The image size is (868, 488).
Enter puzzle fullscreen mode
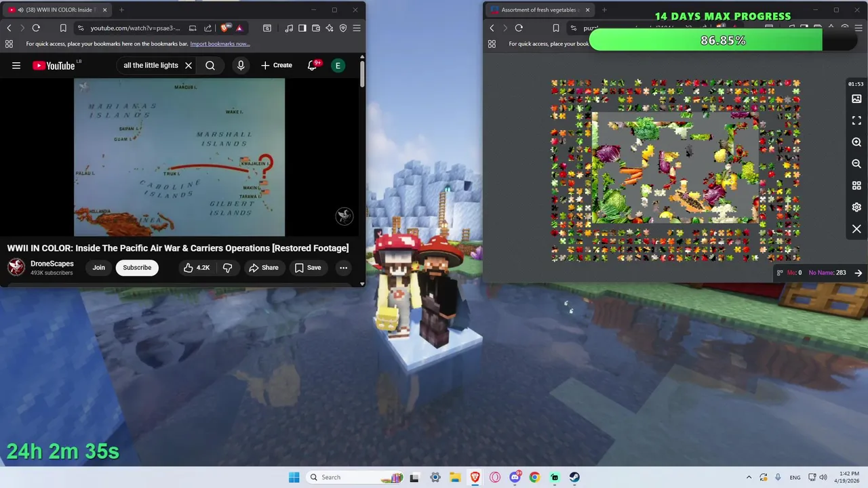[856, 121]
